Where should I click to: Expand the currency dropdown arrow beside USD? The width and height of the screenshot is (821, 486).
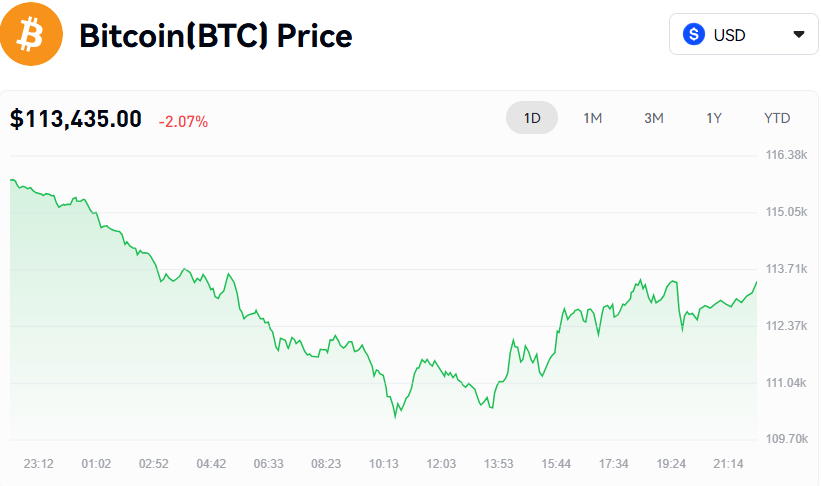798,35
